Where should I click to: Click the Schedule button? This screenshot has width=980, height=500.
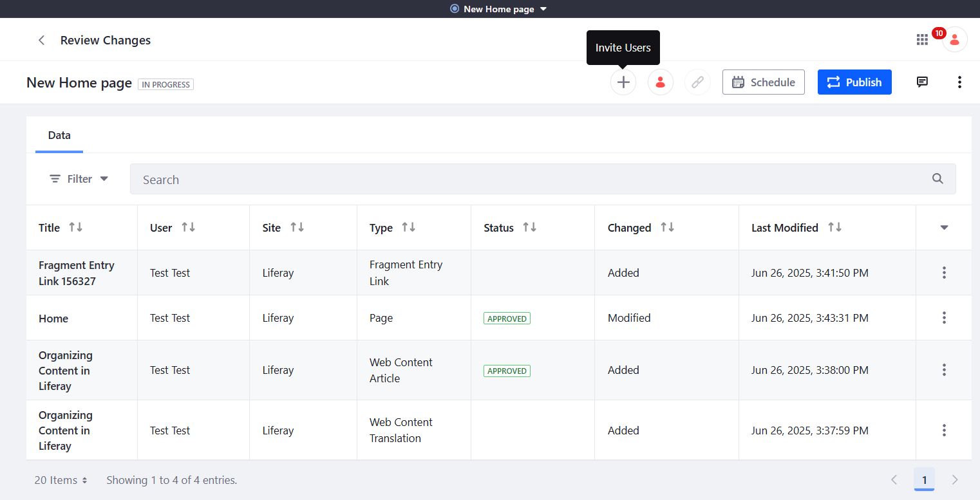pos(764,82)
